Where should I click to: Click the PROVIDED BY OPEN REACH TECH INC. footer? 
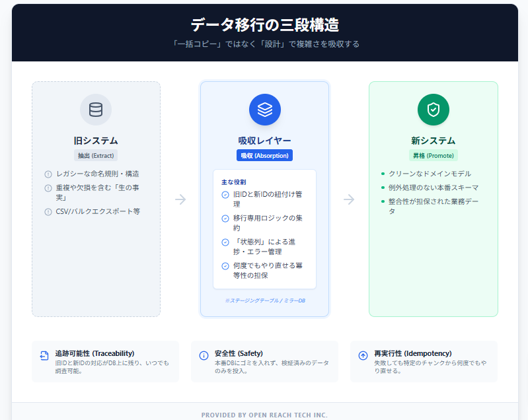(x=264, y=415)
